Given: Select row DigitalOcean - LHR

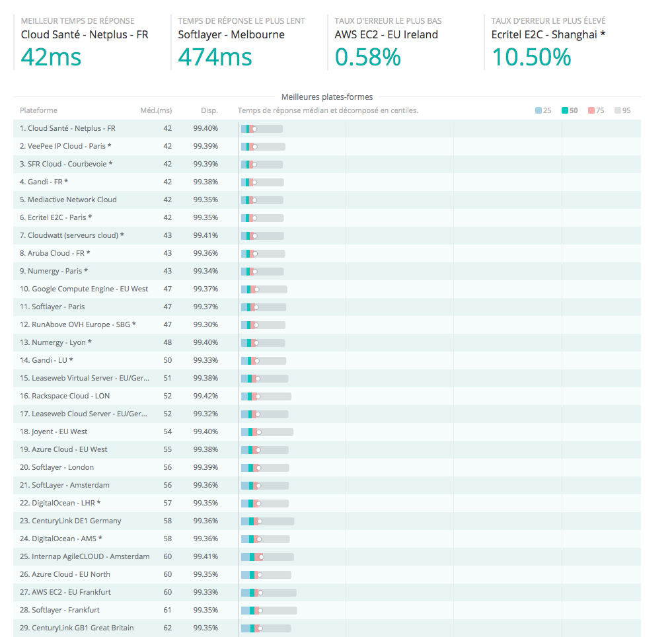Looking at the screenshot, I should (327, 504).
